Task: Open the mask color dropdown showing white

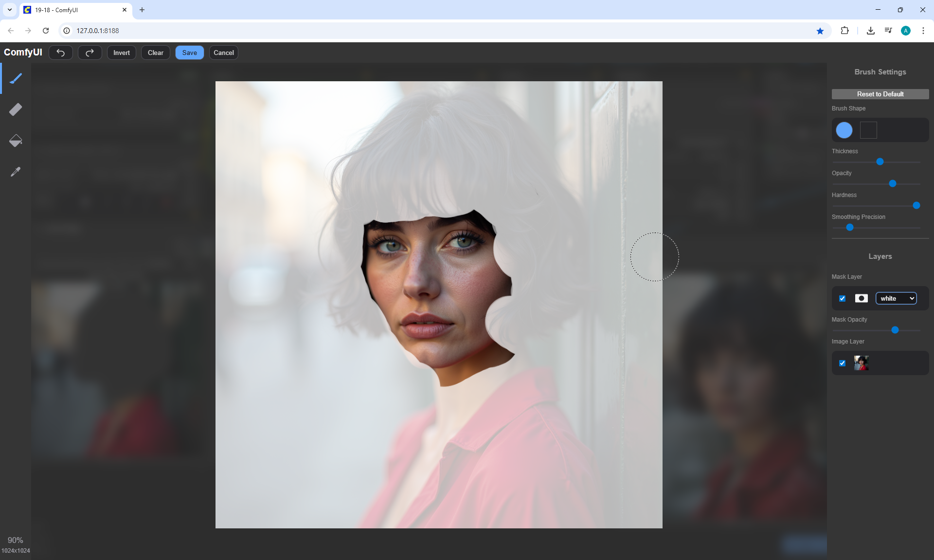Action: click(896, 298)
